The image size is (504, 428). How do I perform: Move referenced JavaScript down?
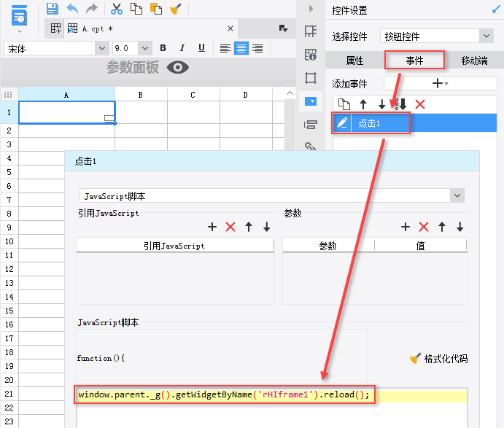tap(267, 227)
